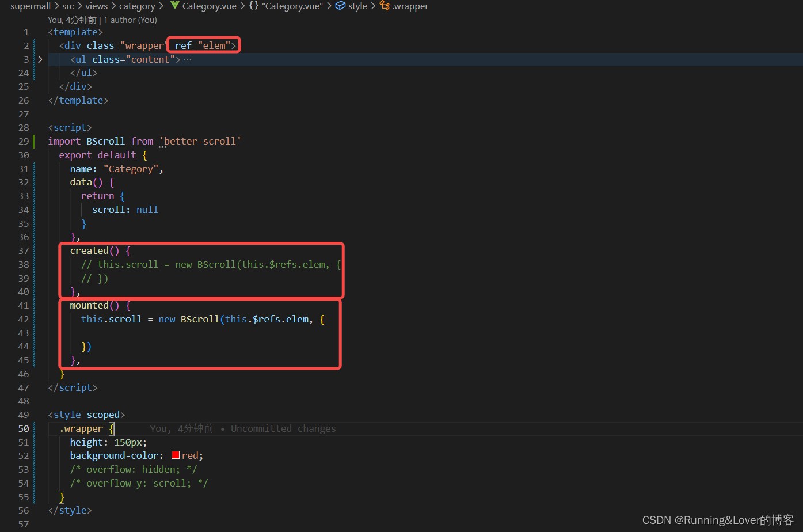Image resolution: width=803 pixels, height=532 pixels.
Task: Click the ref="elem" attribute
Action: point(203,45)
